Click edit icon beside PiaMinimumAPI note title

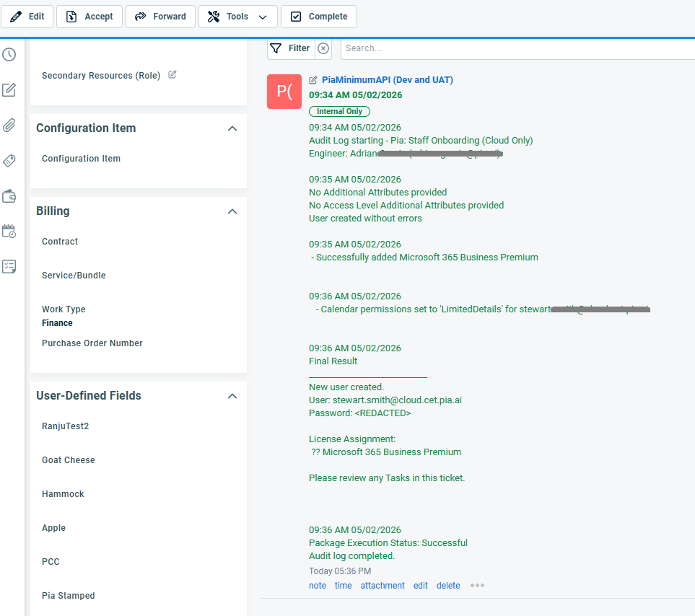(313, 80)
